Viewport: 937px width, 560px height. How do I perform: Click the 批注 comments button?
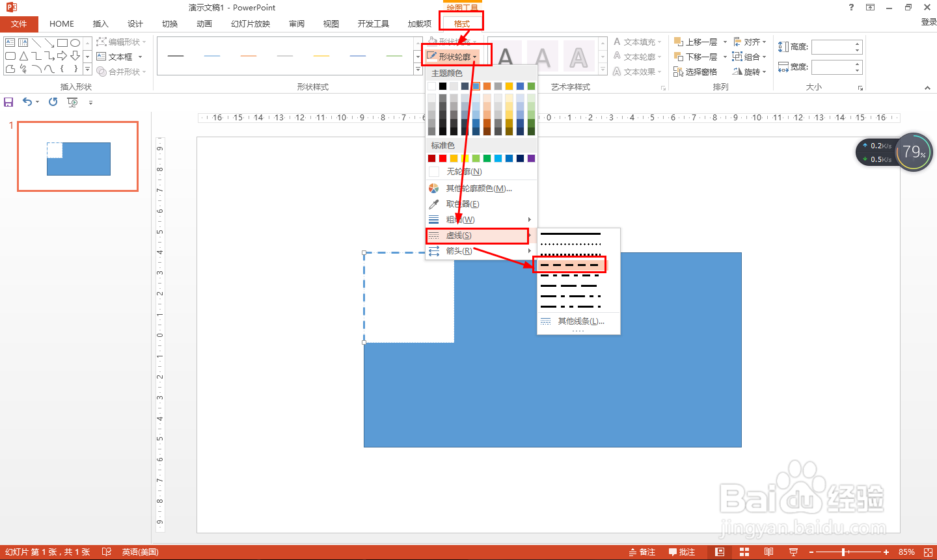click(682, 552)
